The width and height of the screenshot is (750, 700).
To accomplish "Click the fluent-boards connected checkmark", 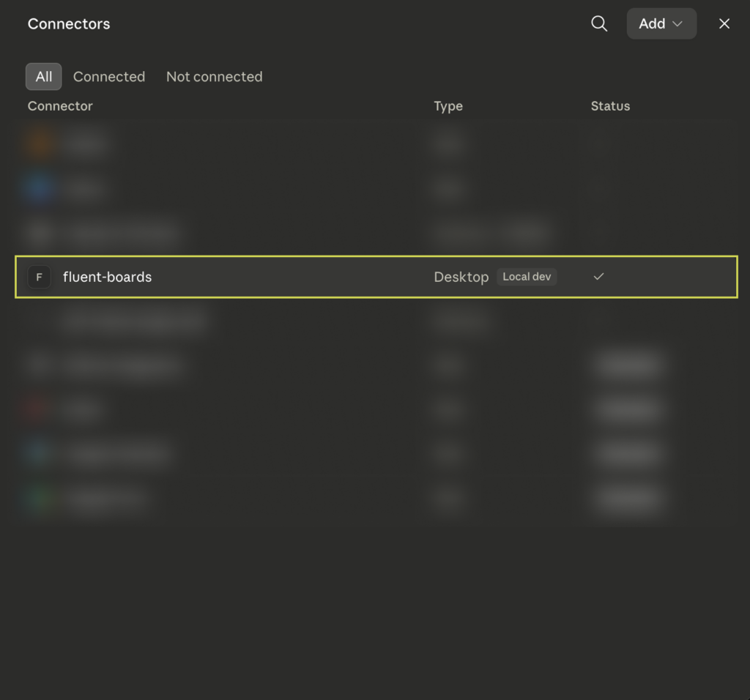I will pos(598,276).
